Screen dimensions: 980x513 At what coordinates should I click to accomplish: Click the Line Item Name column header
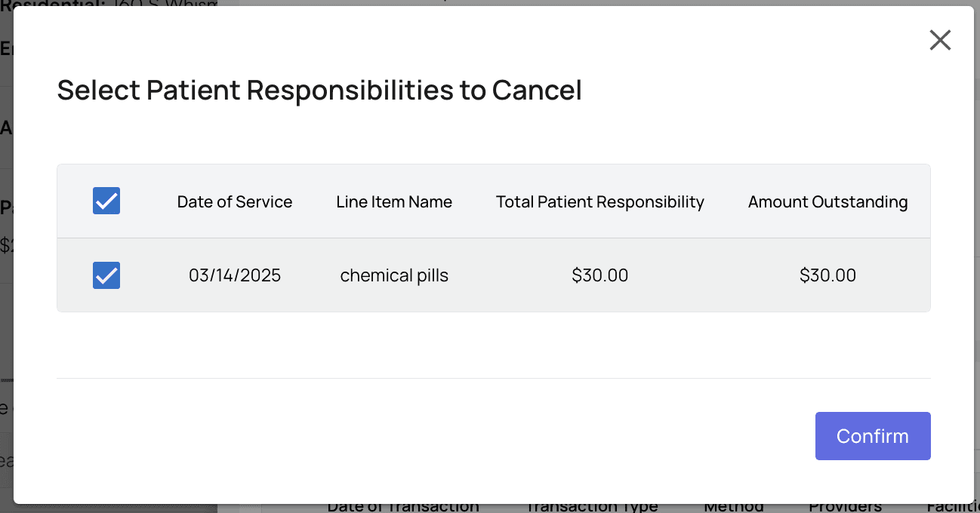[x=394, y=202]
